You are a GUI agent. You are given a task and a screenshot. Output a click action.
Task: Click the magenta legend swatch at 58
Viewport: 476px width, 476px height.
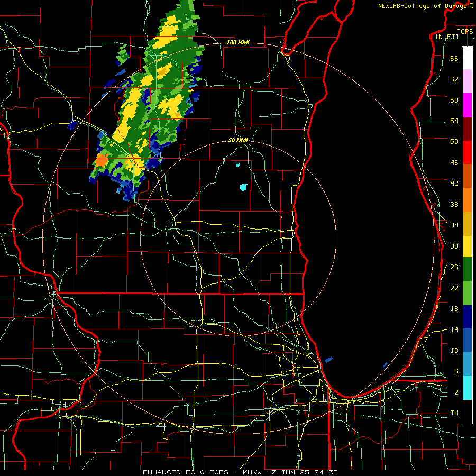pos(467,105)
